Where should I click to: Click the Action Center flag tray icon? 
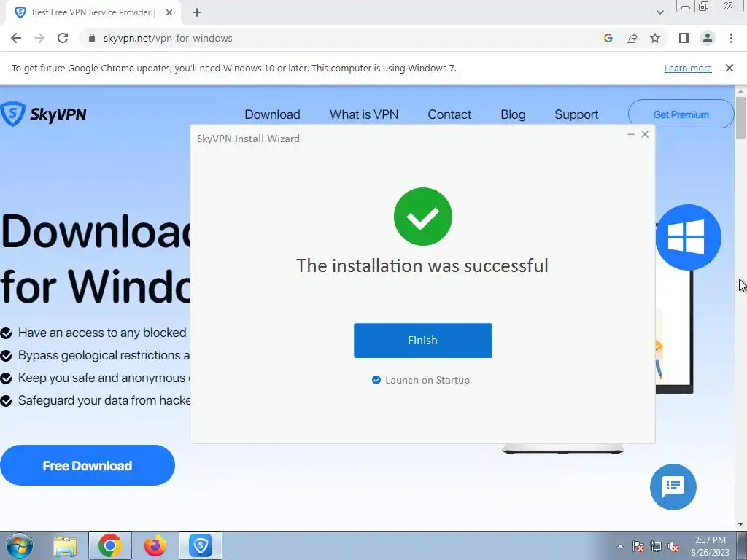click(x=638, y=546)
